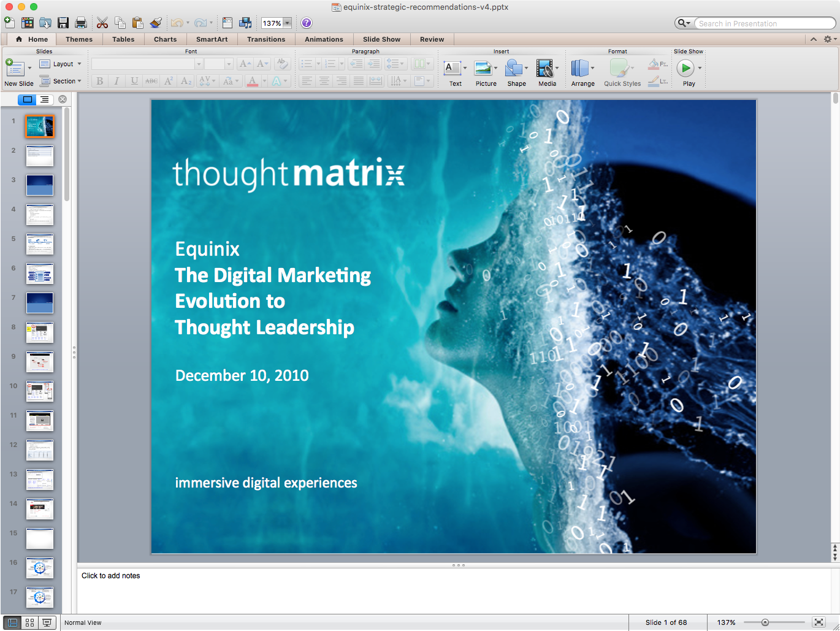Image resolution: width=840 pixels, height=631 pixels.
Task: Undo the last action
Action: pyautogui.click(x=177, y=23)
